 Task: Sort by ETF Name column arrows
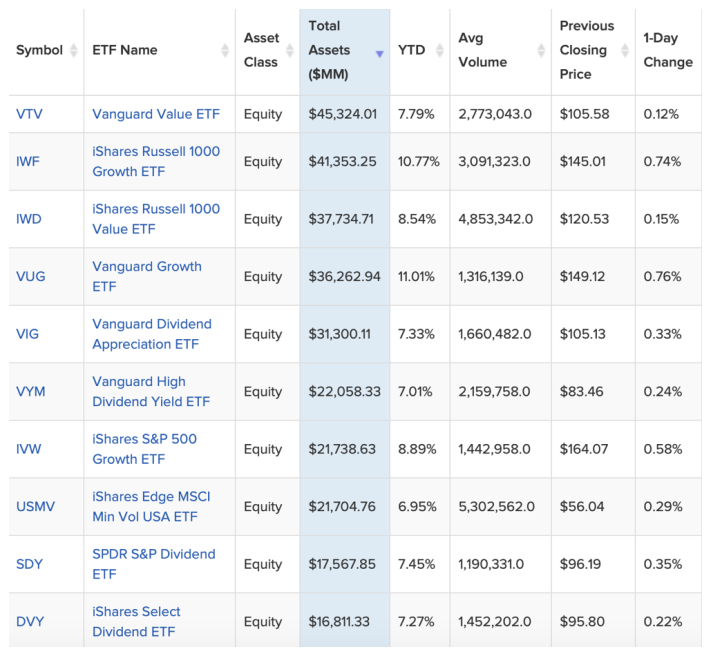coord(225,50)
